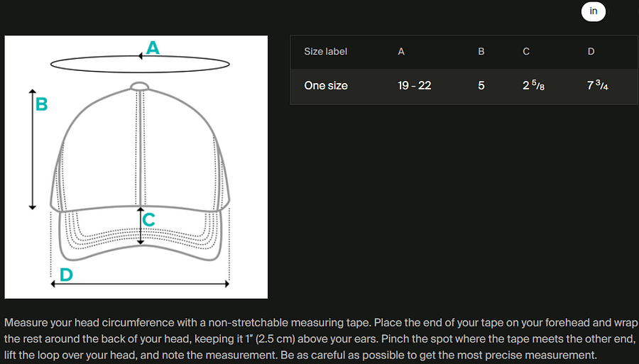Click the button on top of the cap
The image size is (639, 364).
[x=139, y=86]
